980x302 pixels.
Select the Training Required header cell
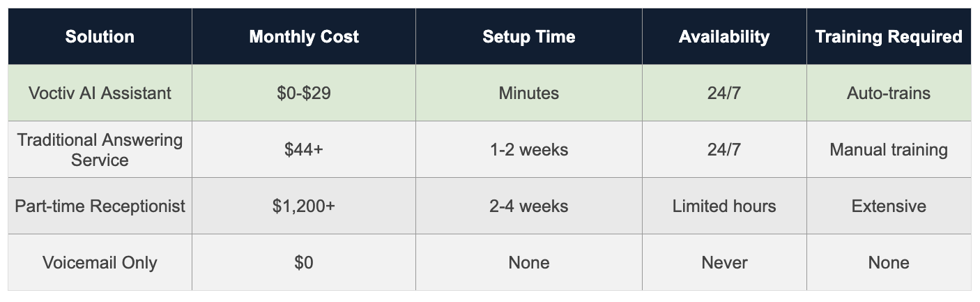coord(889,37)
